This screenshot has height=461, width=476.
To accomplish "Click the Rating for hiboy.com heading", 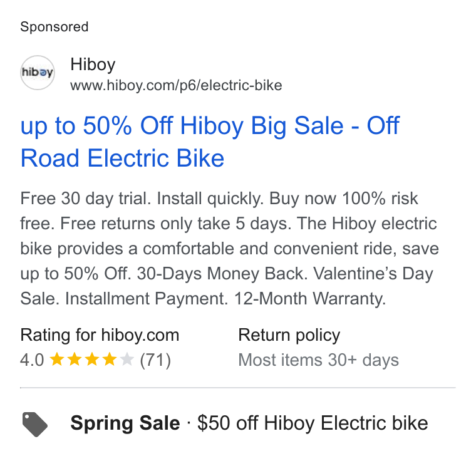I will pyautogui.click(x=100, y=335).
